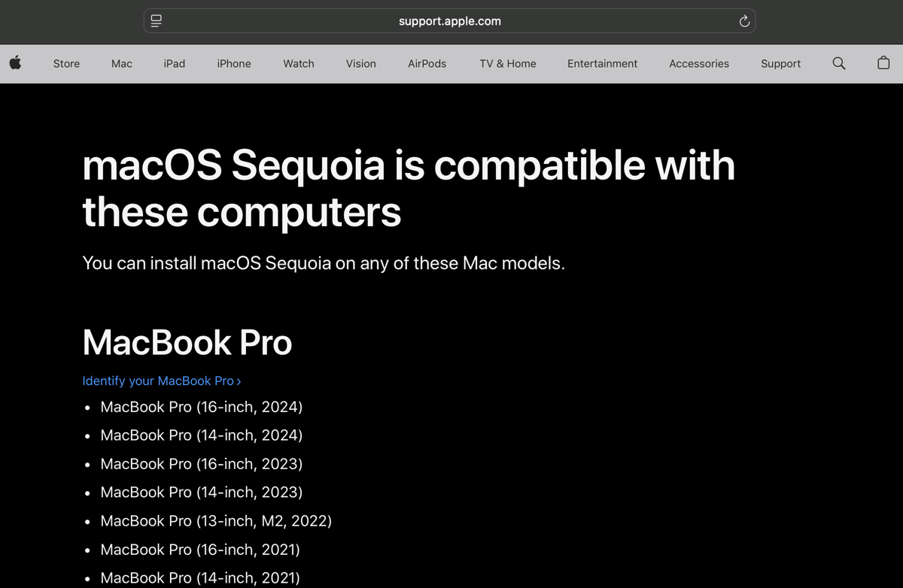This screenshot has width=903, height=588.
Task: Click the Watch navigation item
Action: point(298,64)
